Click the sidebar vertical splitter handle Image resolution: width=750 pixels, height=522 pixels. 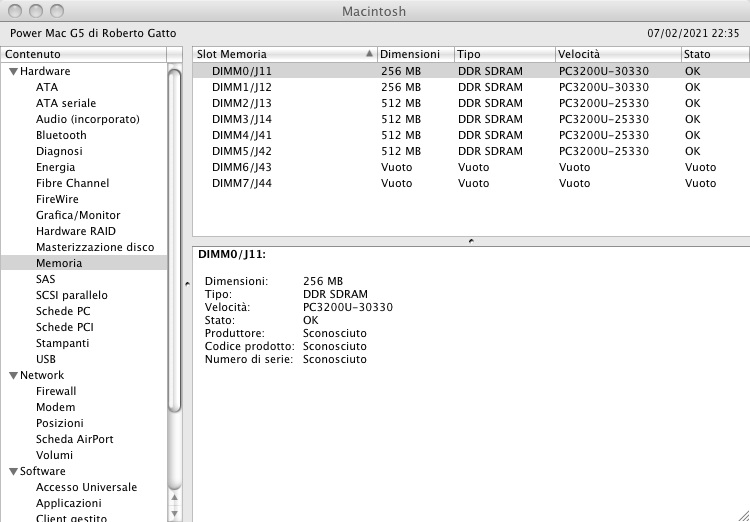[187, 284]
